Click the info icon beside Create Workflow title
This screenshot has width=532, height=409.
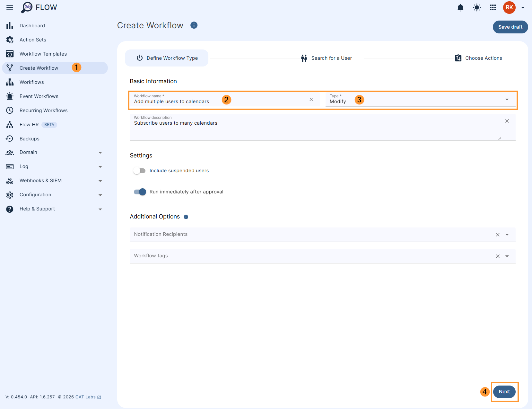[x=194, y=25]
